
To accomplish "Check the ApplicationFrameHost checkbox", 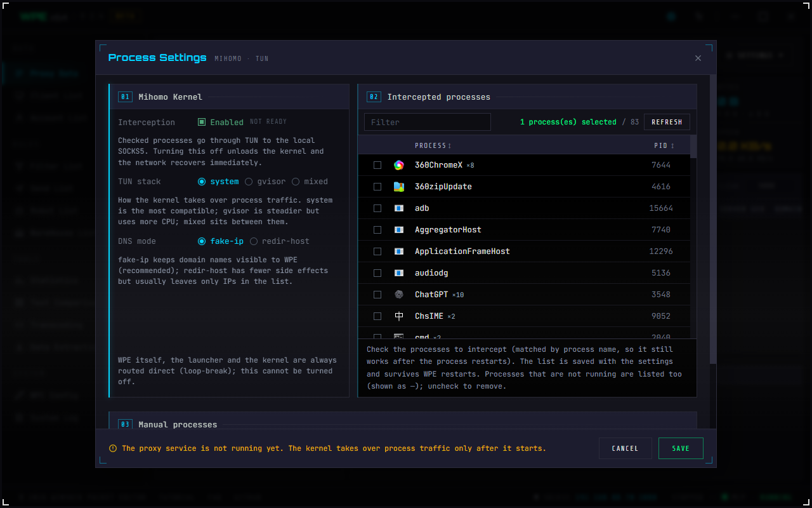I will [x=377, y=251].
